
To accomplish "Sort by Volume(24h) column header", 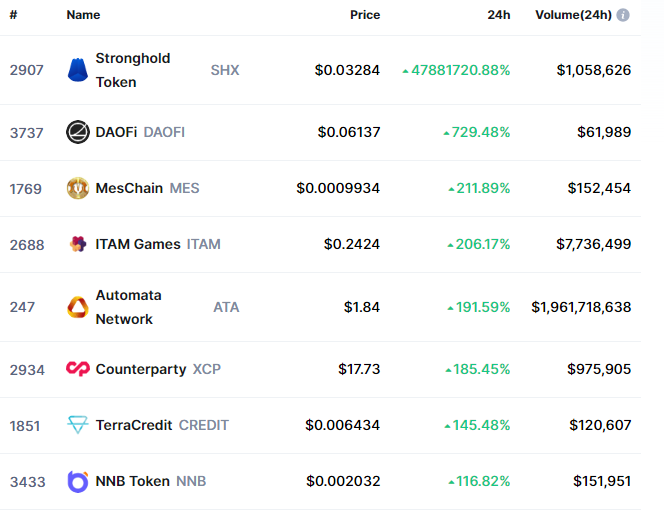I will [x=573, y=15].
